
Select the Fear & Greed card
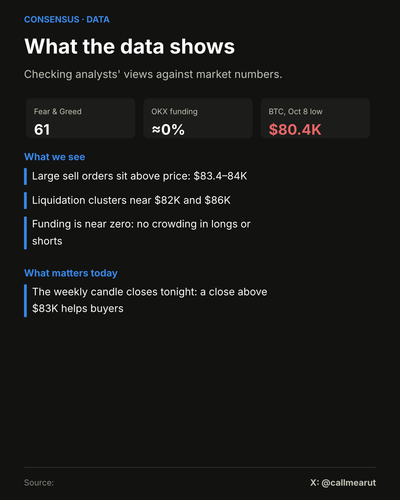[x=80, y=118]
